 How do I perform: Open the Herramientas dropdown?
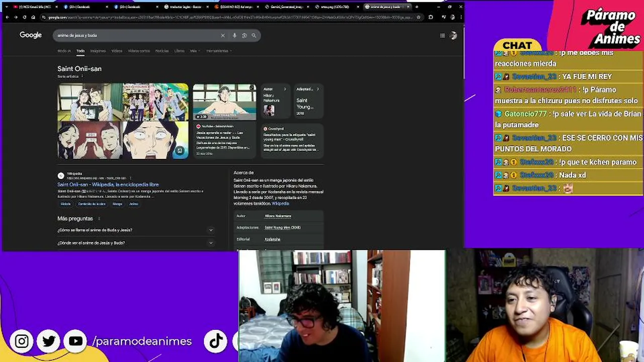click(219, 51)
